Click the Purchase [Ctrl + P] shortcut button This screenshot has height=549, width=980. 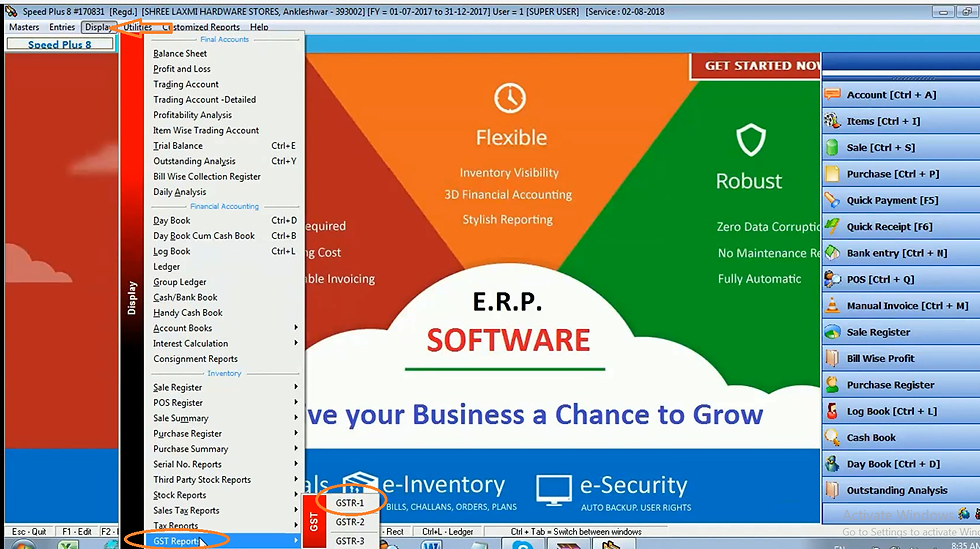coord(901,174)
